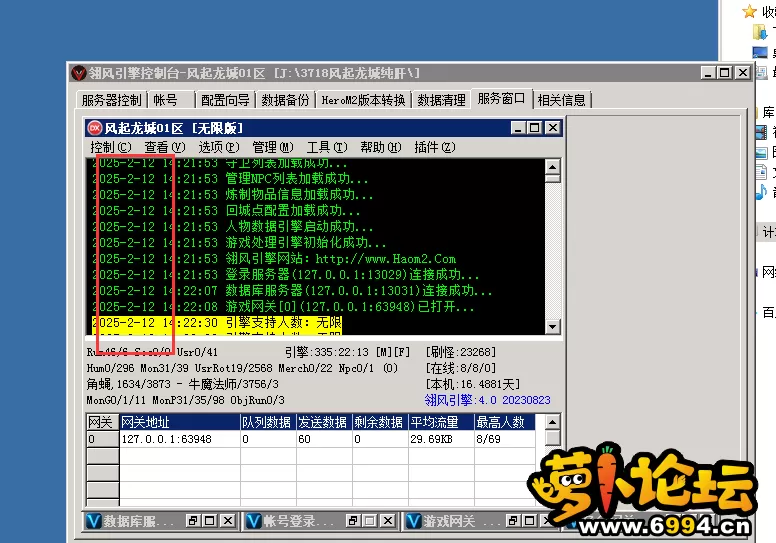The height and width of the screenshot is (543, 776).
Task: Click the [本机:16.4881天] uptime text
Action: click(473, 384)
